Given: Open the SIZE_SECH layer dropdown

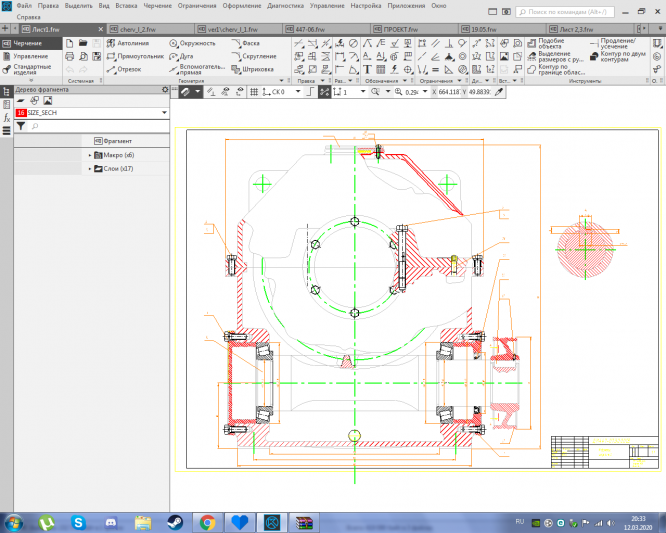Looking at the screenshot, I should [x=163, y=114].
